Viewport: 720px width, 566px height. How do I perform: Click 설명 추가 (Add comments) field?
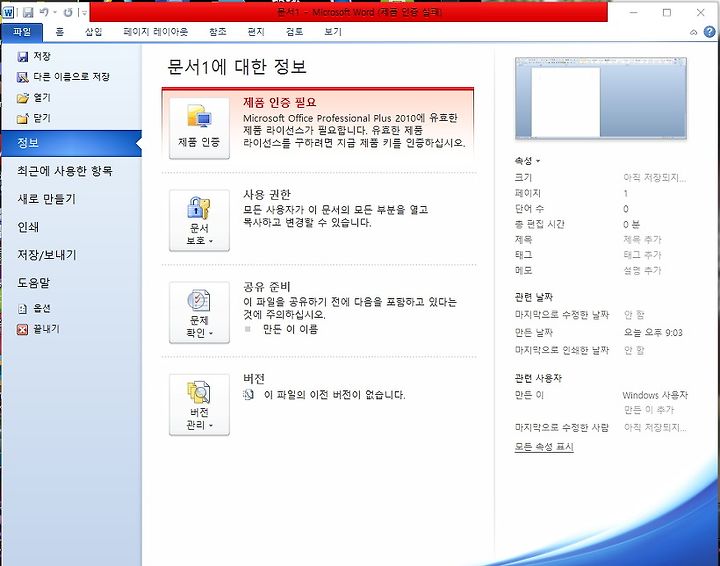click(x=642, y=270)
